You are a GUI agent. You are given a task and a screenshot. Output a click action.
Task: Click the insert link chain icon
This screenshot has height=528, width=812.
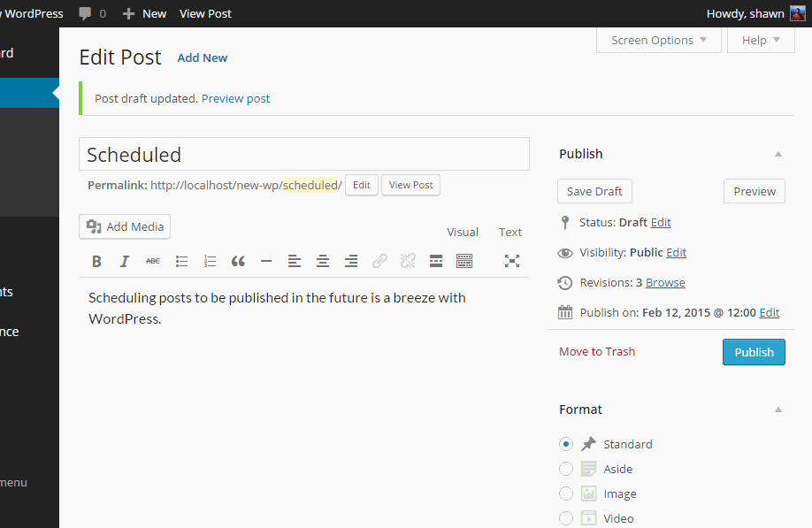pos(379,262)
